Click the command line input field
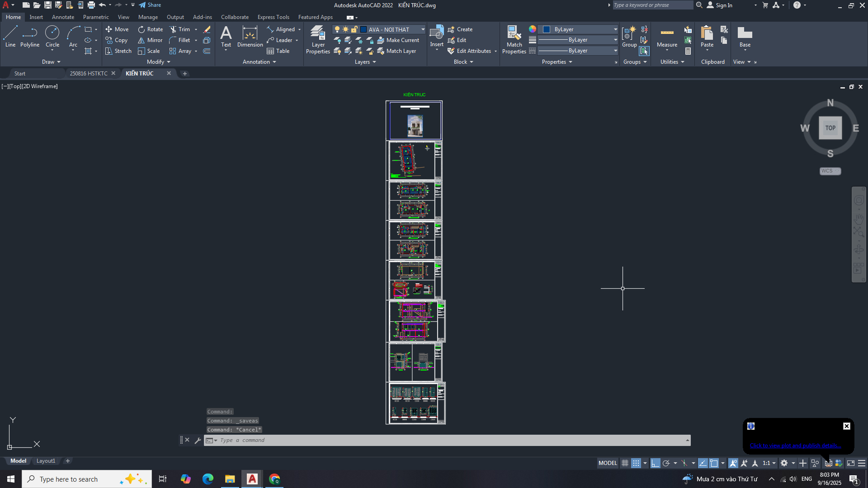This screenshot has height=488, width=868. (448, 440)
